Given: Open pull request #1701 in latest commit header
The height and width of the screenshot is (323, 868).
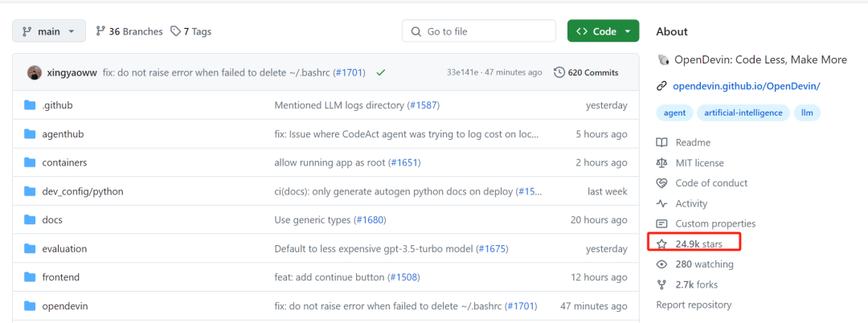Looking at the screenshot, I should pos(349,72).
